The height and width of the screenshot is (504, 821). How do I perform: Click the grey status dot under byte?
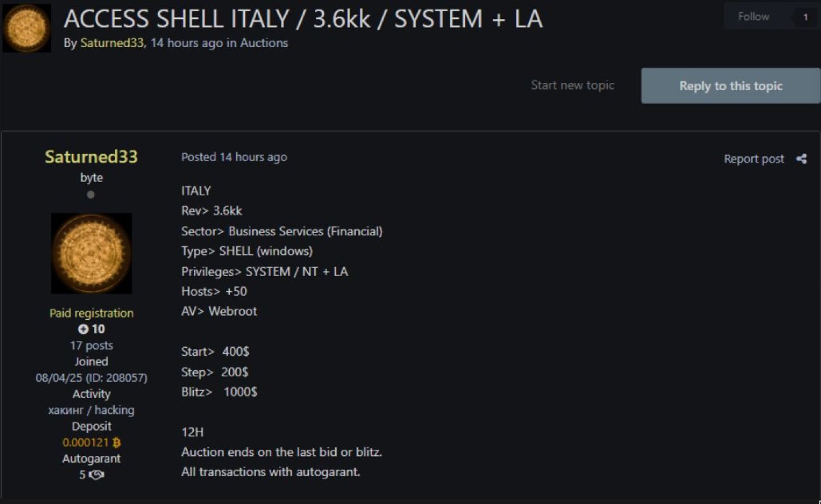(91, 195)
